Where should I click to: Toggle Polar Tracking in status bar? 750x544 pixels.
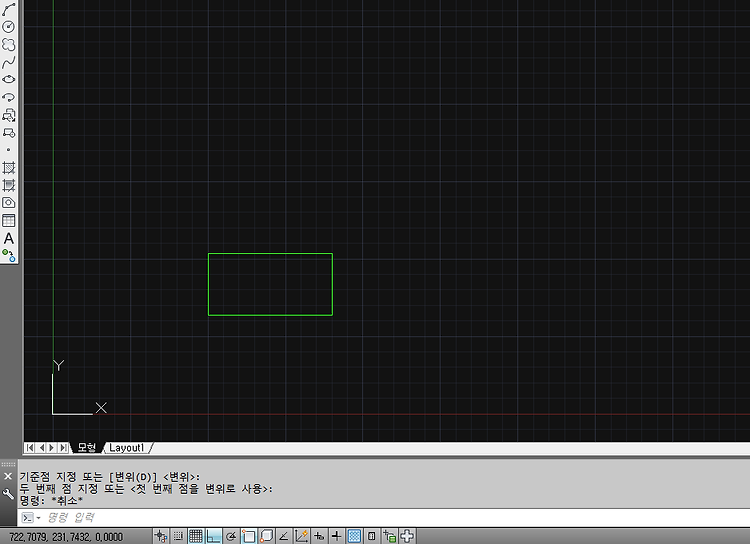231,536
